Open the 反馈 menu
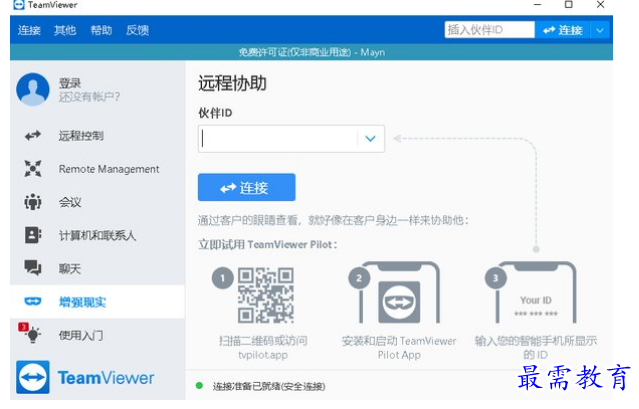 (x=137, y=30)
